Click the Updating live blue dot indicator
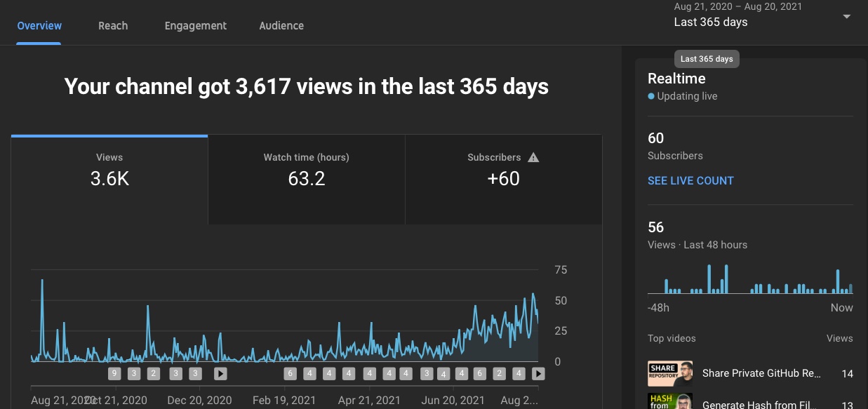868x409 pixels. (x=651, y=96)
